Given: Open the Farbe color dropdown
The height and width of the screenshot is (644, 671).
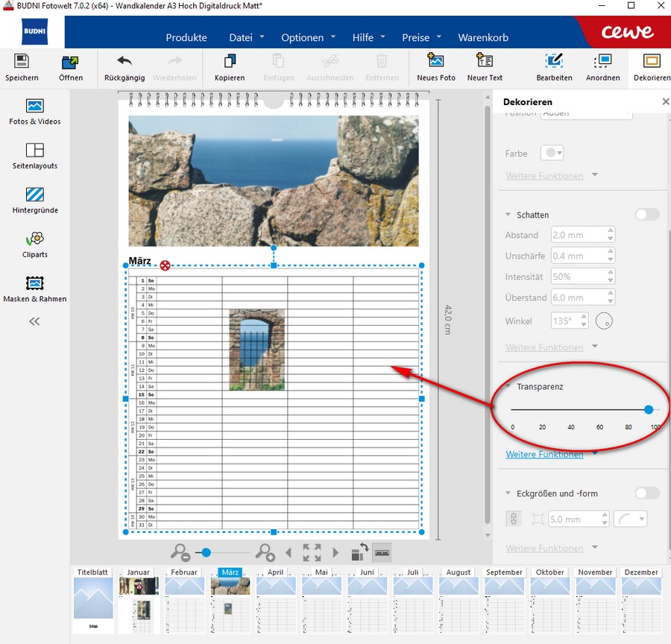Looking at the screenshot, I should point(552,153).
